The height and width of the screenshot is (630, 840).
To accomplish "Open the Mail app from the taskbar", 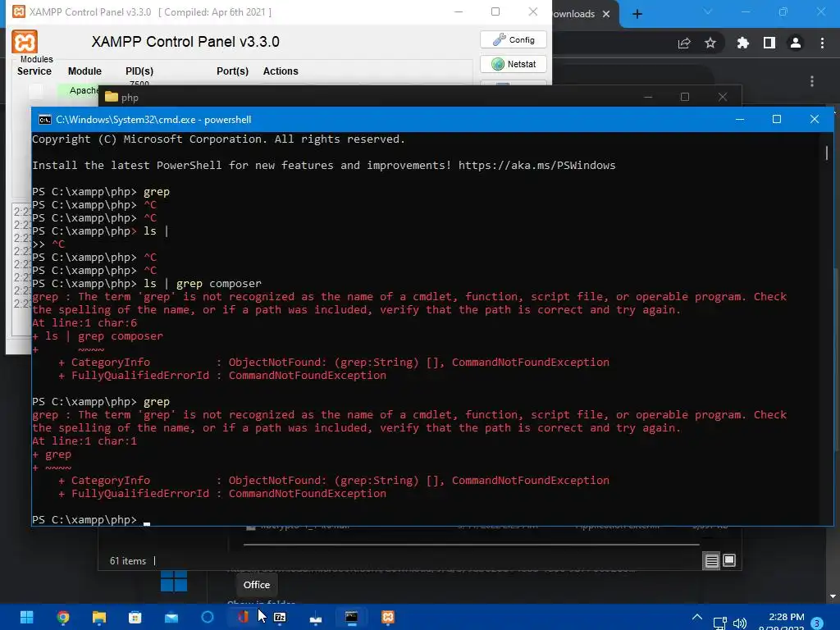I will click(x=171, y=617).
